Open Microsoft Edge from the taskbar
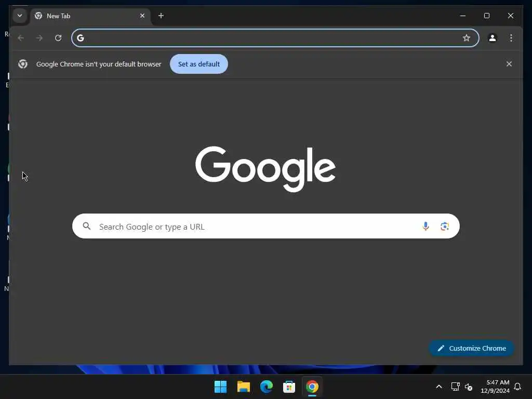 coord(267,387)
